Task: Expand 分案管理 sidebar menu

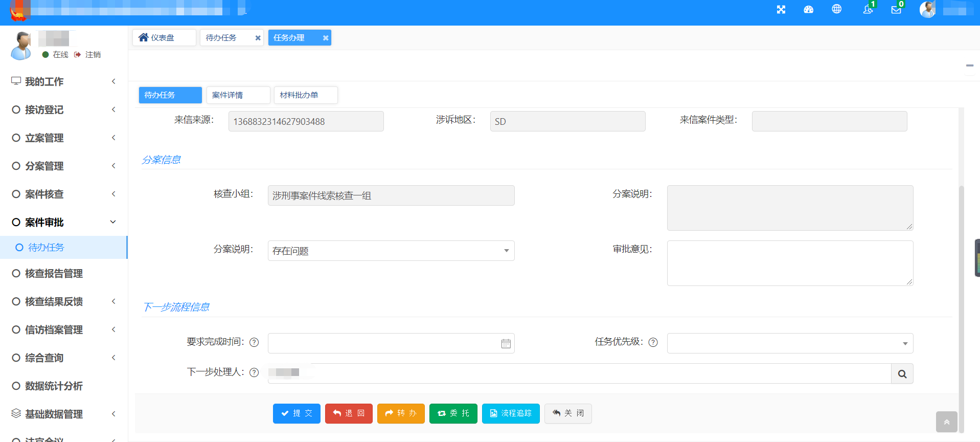Action: tap(63, 166)
